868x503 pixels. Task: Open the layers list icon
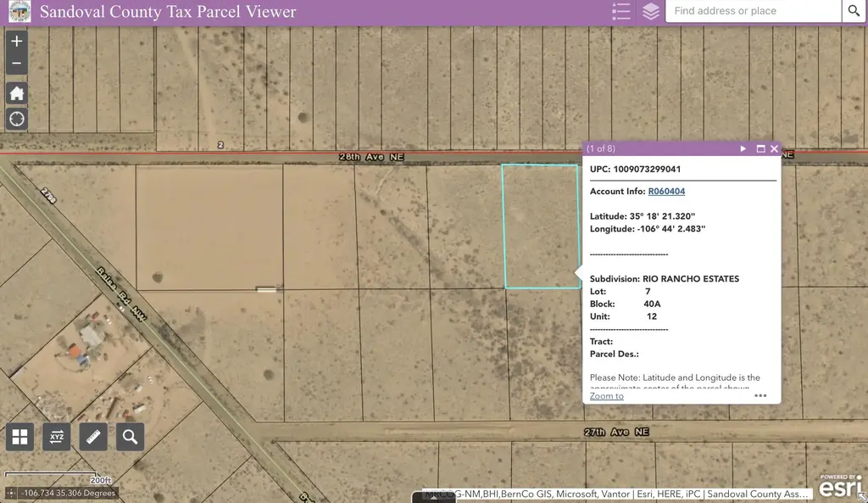[650, 11]
